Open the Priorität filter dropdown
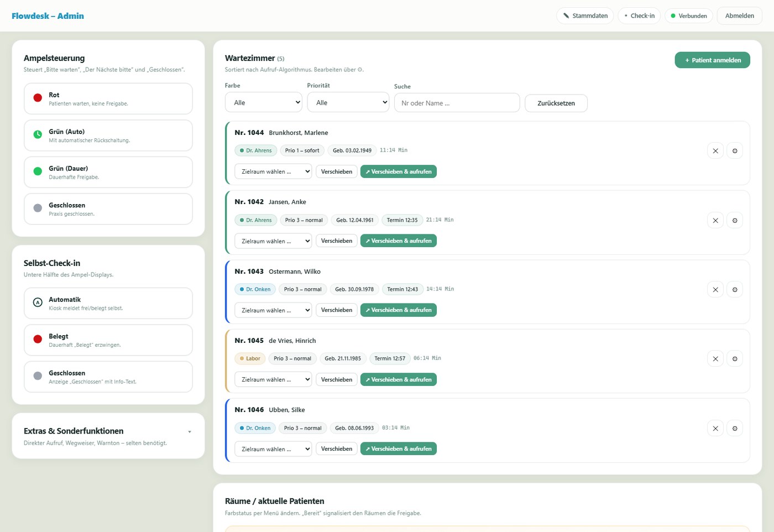Viewport: 774px width, 532px height. click(x=348, y=102)
